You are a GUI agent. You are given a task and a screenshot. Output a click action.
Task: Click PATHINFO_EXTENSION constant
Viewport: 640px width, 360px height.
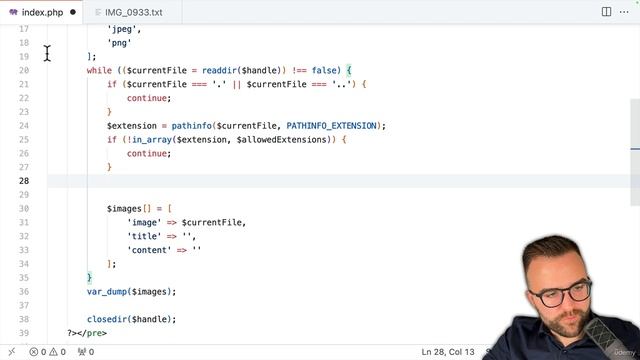pyautogui.click(x=331, y=126)
